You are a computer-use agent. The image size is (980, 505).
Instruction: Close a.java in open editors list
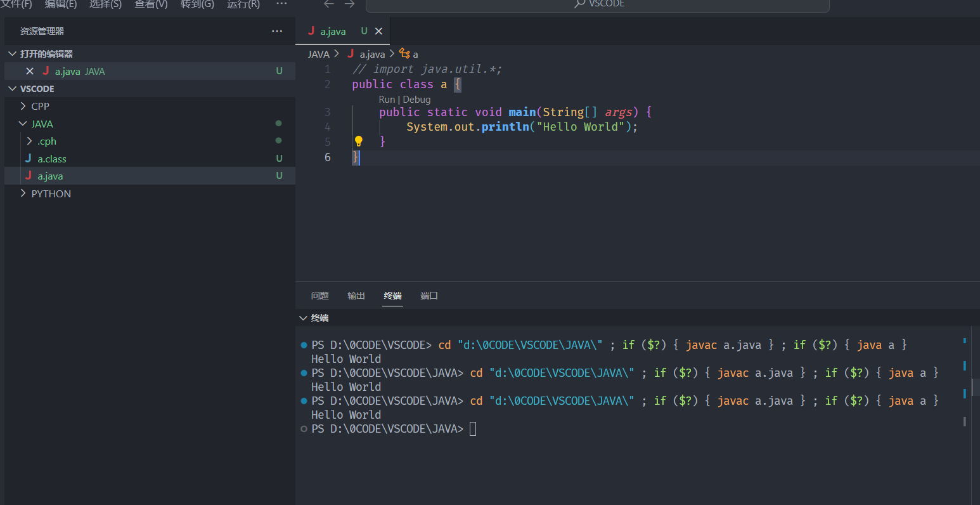pos(30,71)
